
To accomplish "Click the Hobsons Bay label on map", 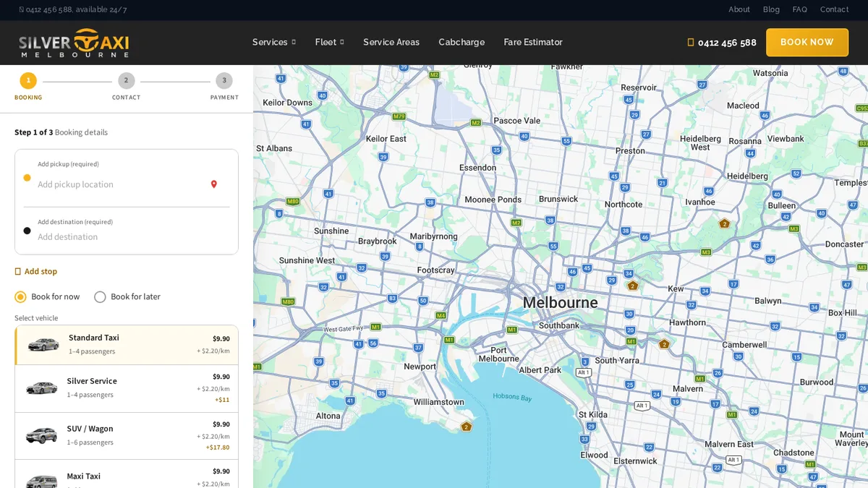I will pos(512,397).
